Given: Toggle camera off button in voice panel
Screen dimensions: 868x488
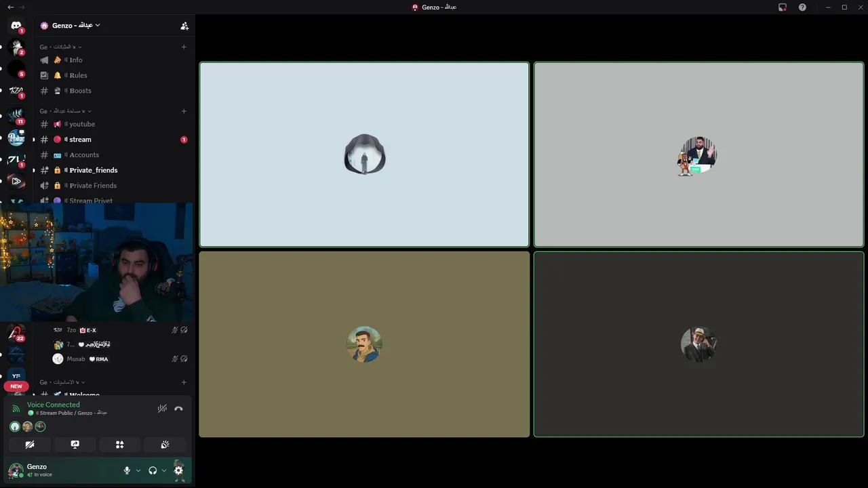Looking at the screenshot, I should 30,445.
